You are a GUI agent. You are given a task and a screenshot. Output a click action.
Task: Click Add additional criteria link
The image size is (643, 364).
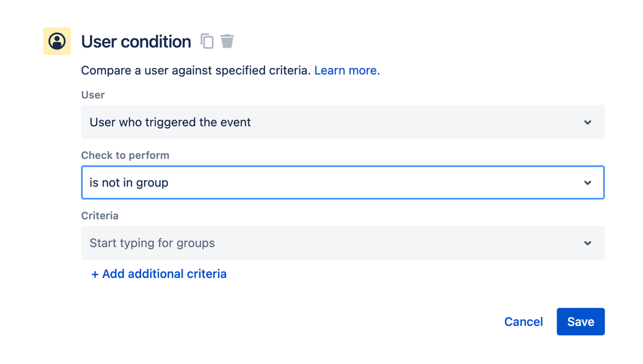[x=164, y=274]
